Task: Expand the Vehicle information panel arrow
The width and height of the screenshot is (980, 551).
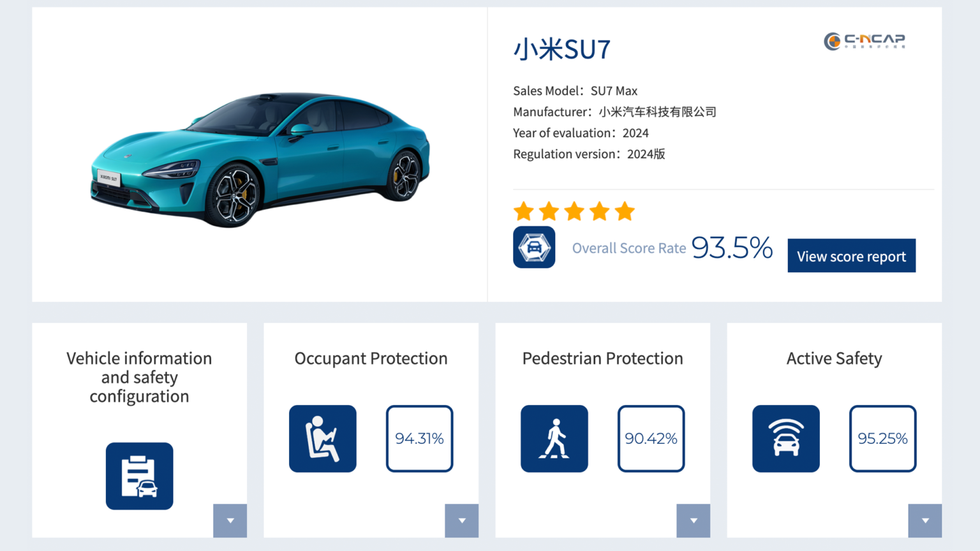Action: coord(230,520)
